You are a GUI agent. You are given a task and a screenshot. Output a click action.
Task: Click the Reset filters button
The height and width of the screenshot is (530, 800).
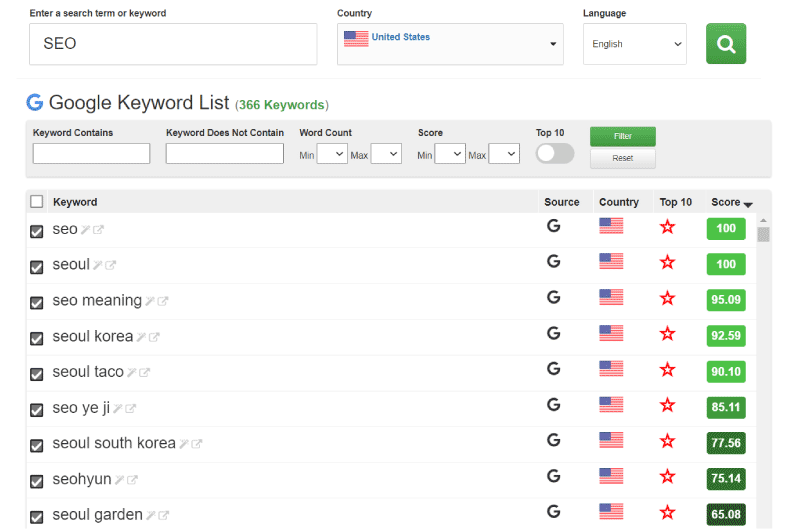[x=622, y=158]
